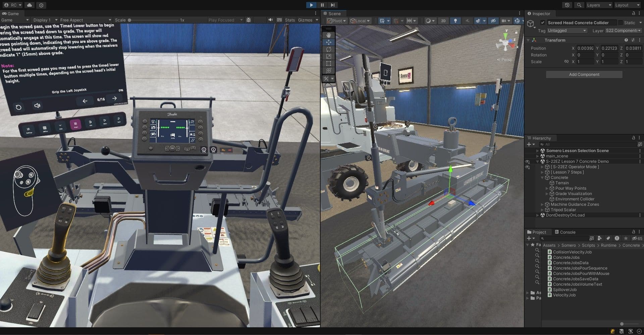Open the Layer dropdown showing S22 Components
This screenshot has height=335, width=644.
623,31
